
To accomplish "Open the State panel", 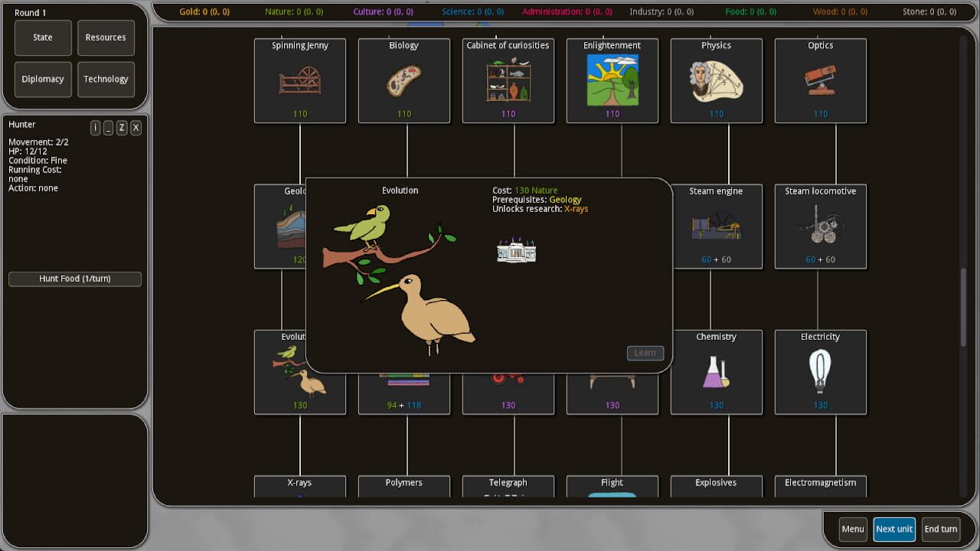I will [43, 37].
